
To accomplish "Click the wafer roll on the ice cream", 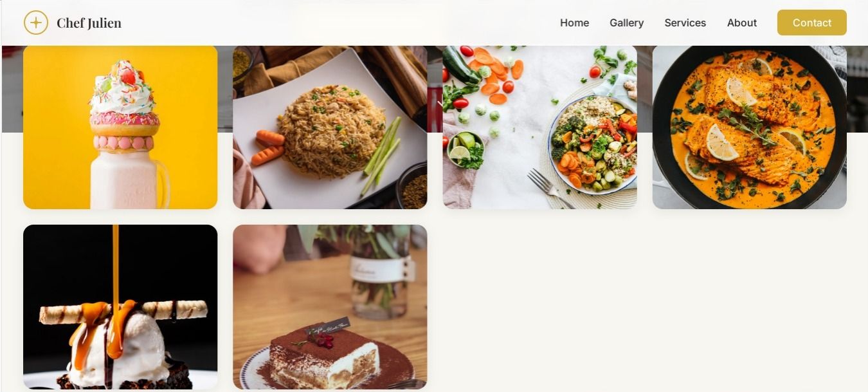I will coord(123,312).
